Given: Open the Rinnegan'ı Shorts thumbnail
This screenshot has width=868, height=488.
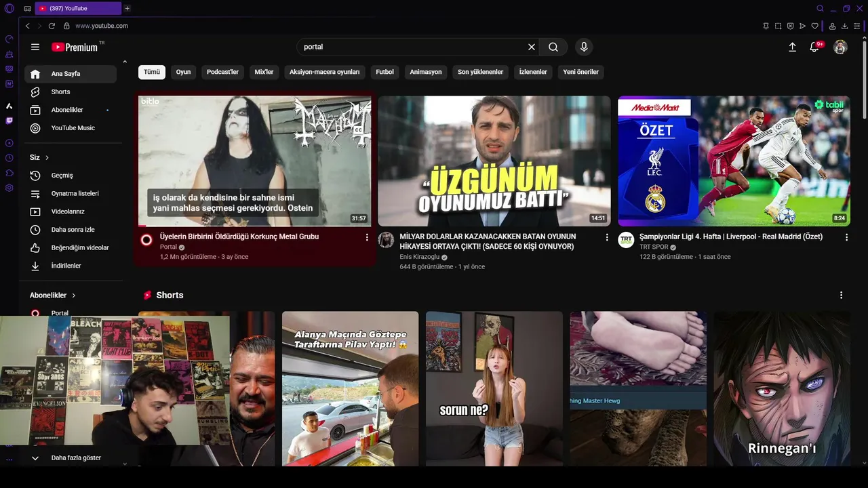Looking at the screenshot, I should click(x=782, y=388).
